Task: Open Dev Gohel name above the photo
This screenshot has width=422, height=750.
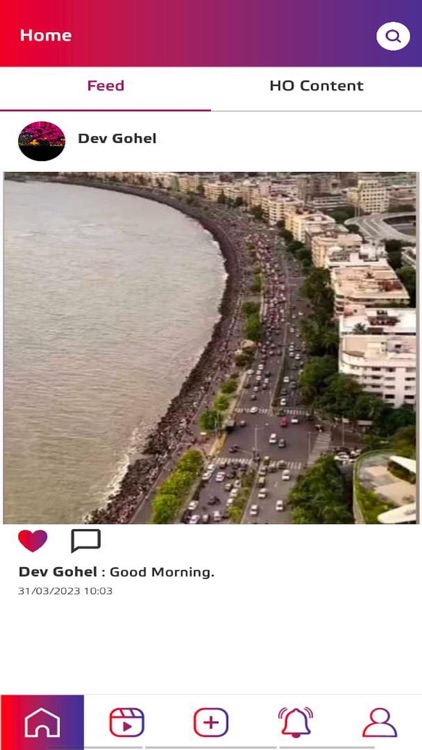Action: click(117, 139)
